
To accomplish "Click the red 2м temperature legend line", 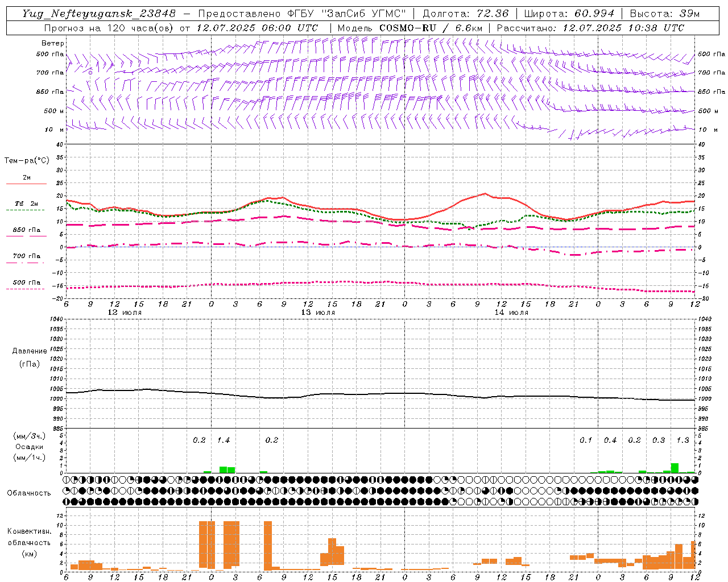I will coord(26,184).
